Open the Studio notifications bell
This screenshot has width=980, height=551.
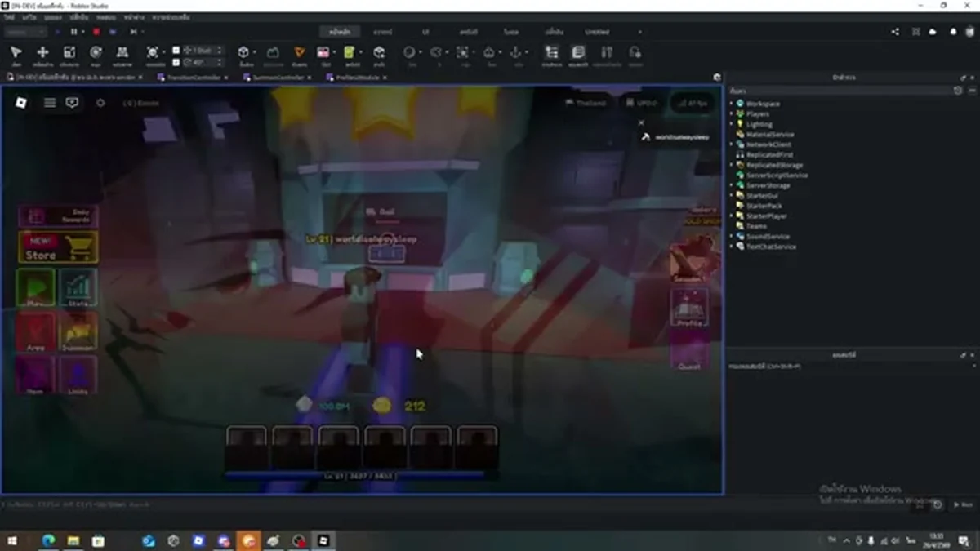coord(953,32)
